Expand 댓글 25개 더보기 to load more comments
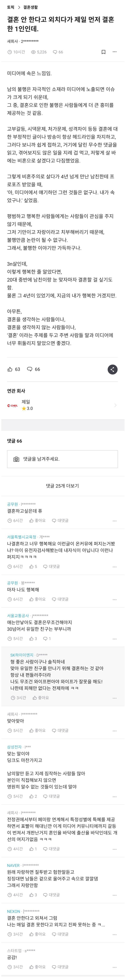125x980 pixels. [62, 486]
